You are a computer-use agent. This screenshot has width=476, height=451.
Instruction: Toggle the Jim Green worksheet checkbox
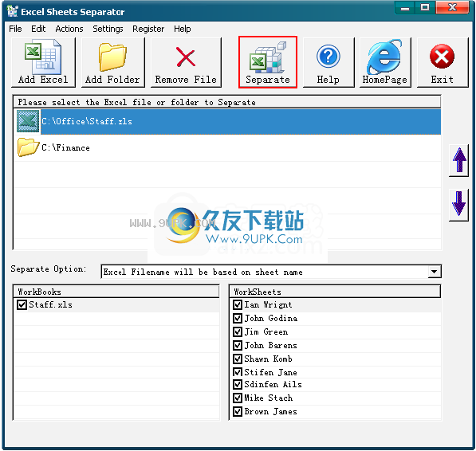coord(238,331)
